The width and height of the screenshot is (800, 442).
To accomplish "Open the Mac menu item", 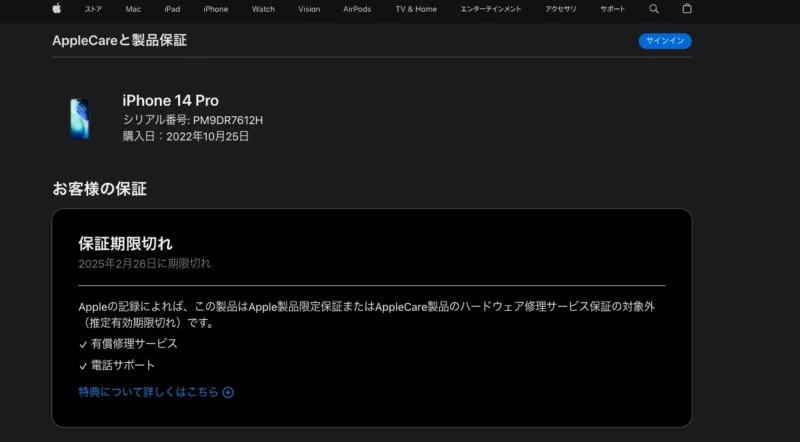I will (x=133, y=9).
